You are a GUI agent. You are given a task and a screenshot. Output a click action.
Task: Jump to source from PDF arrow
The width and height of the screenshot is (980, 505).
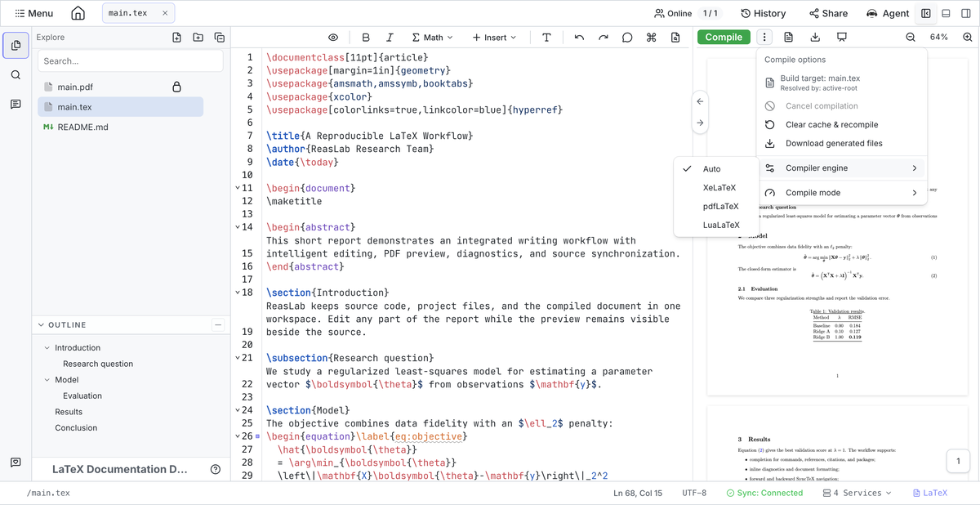coord(700,101)
